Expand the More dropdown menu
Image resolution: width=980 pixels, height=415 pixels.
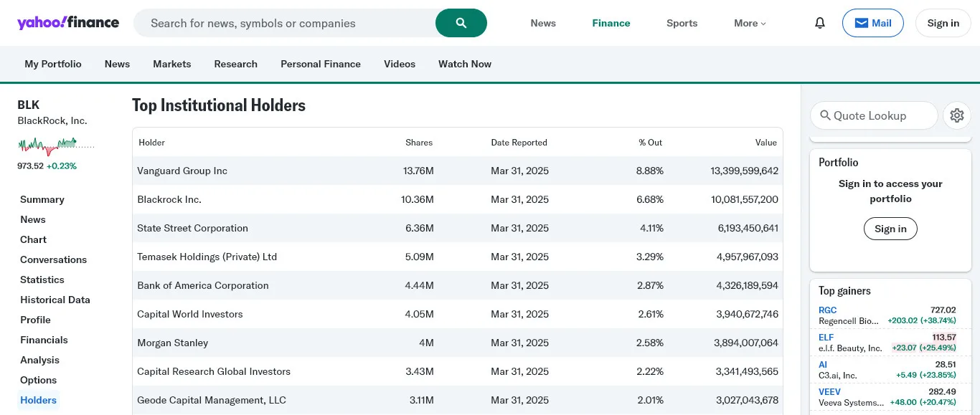point(750,23)
